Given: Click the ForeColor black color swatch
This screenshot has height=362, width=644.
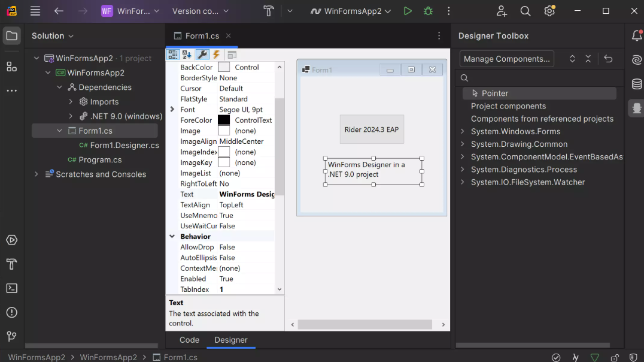Looking at the screenshot, I should [224, 120].
